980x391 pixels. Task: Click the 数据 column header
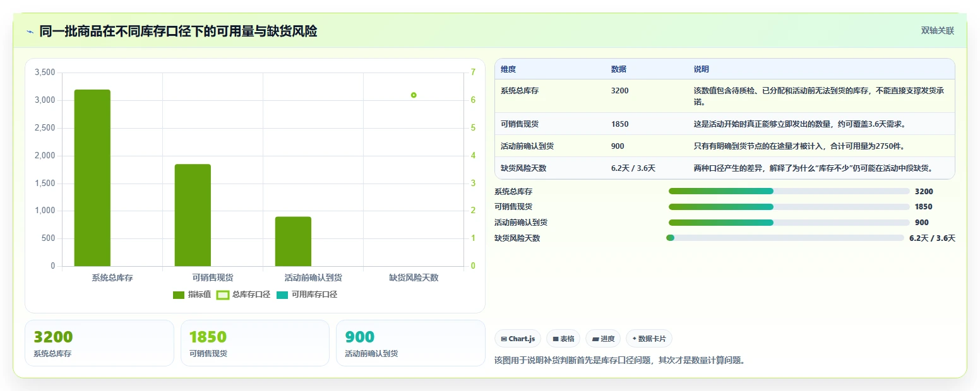[x=619, y=69]
